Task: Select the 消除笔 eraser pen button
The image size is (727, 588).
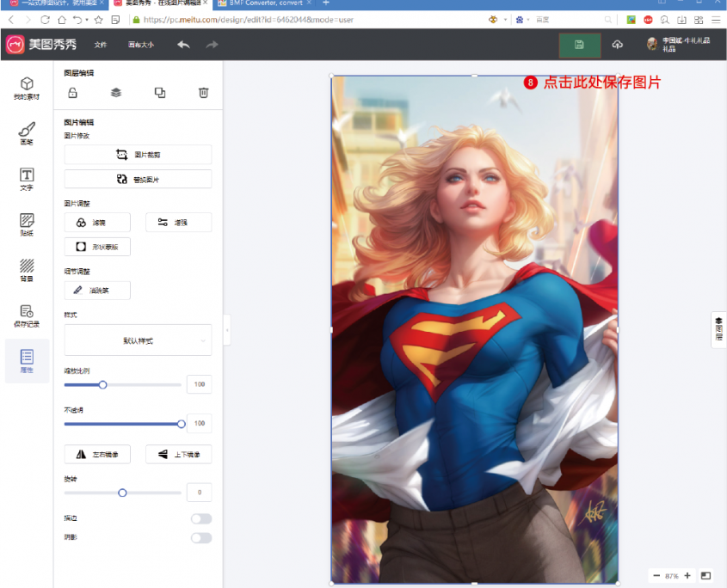Action: click(97, 290)
